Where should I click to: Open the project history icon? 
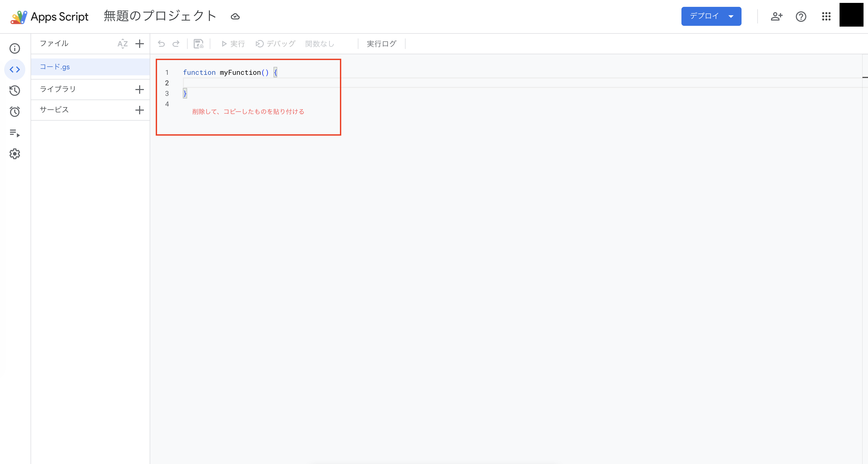point(15,91)
